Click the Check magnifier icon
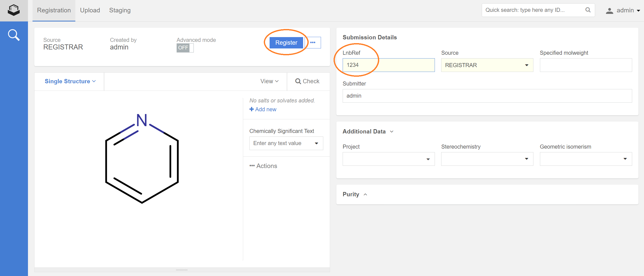 [x=298, y=81]
